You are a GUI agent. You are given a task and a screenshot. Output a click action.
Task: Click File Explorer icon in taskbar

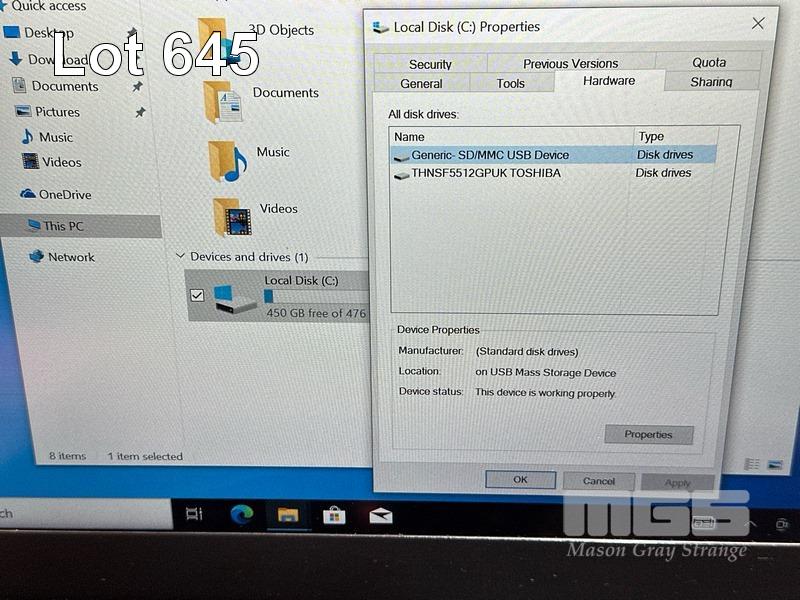288,515
